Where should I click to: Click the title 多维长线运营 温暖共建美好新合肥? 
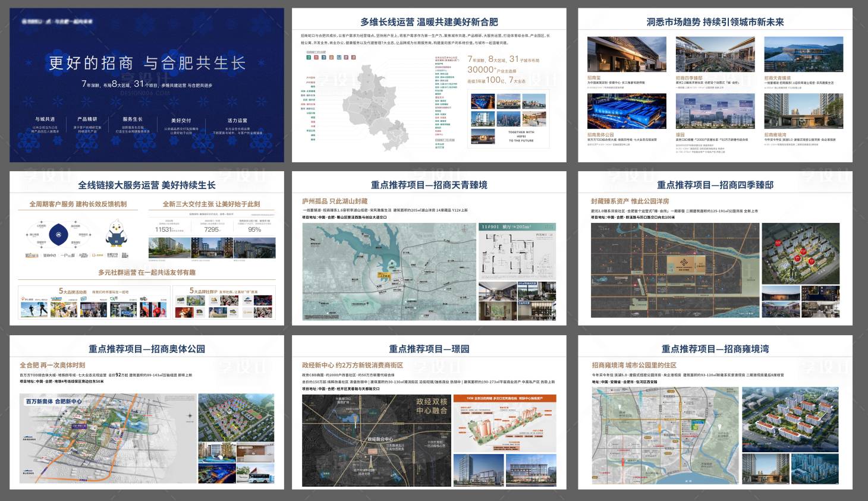429,22
